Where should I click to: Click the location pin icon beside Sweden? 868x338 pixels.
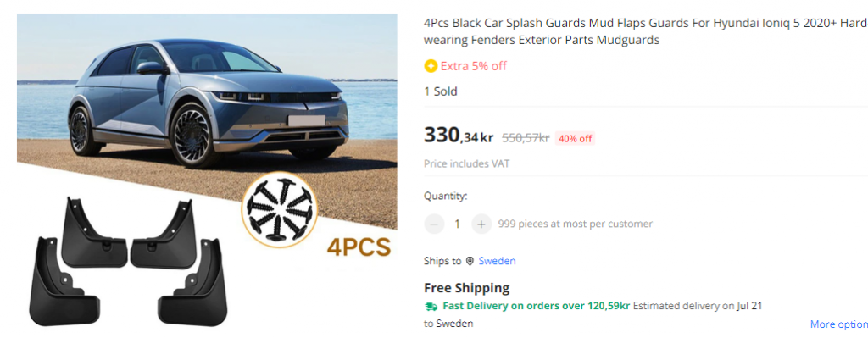pyautogui.click(x=470, y=261)
